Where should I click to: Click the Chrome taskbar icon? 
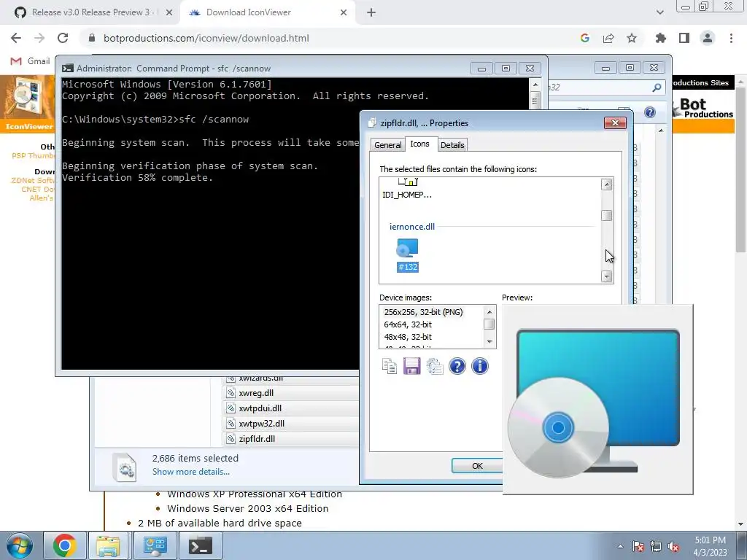pos(65,545)
